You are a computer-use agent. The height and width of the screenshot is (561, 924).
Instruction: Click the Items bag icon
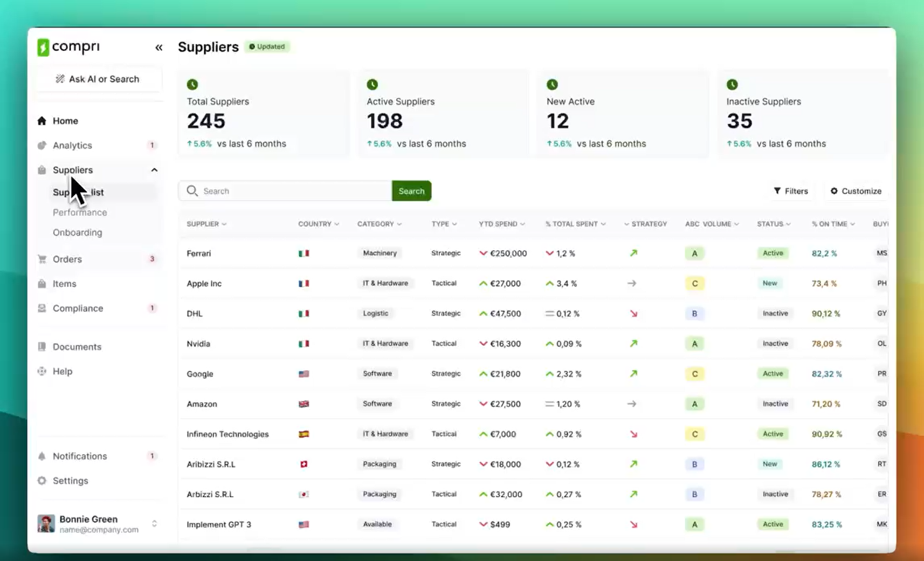(x=42, y=284)
